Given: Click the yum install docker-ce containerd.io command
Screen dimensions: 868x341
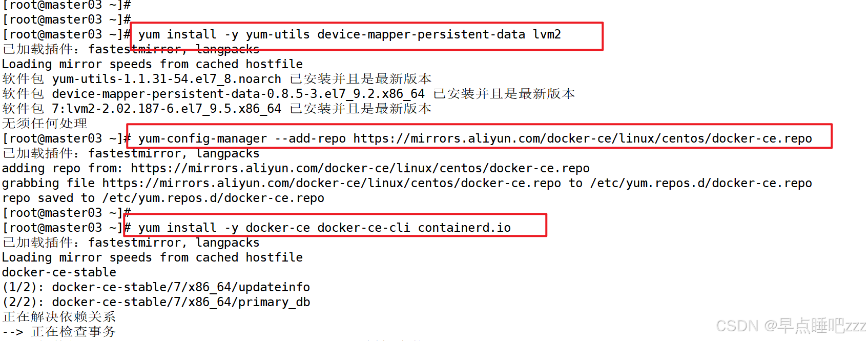Looking at the screenshot, I should [x=324, y=228].
